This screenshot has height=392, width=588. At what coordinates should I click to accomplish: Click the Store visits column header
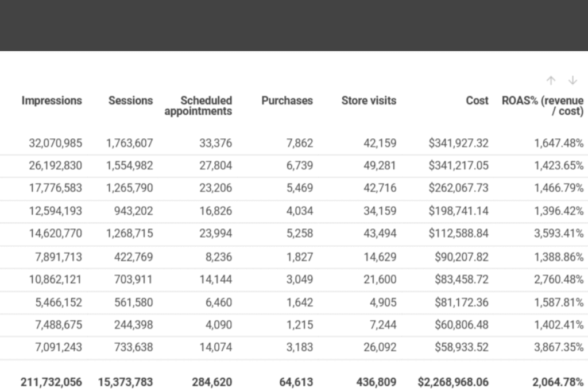369,100
